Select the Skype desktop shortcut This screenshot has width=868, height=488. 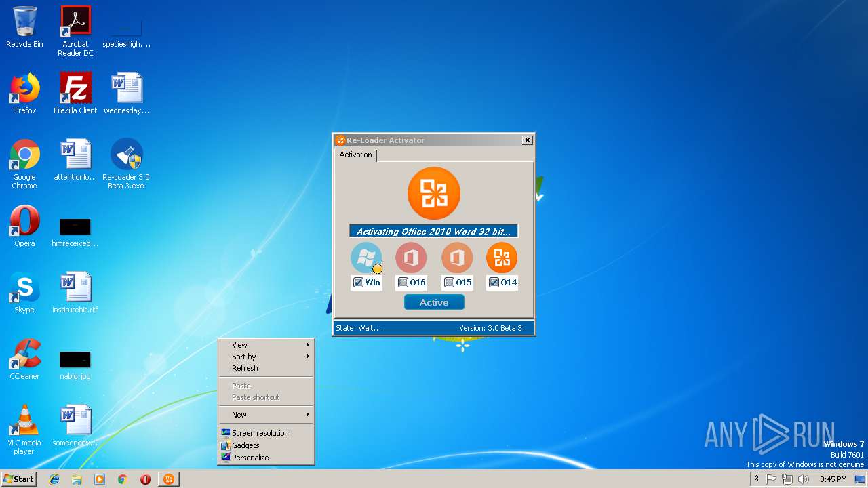click(24, 293)
